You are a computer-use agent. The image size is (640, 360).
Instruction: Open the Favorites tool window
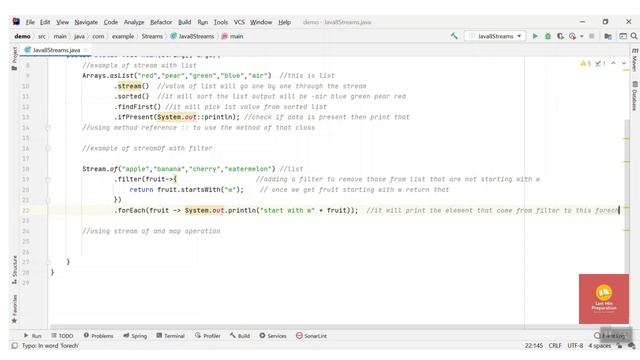tap(15, 309)
